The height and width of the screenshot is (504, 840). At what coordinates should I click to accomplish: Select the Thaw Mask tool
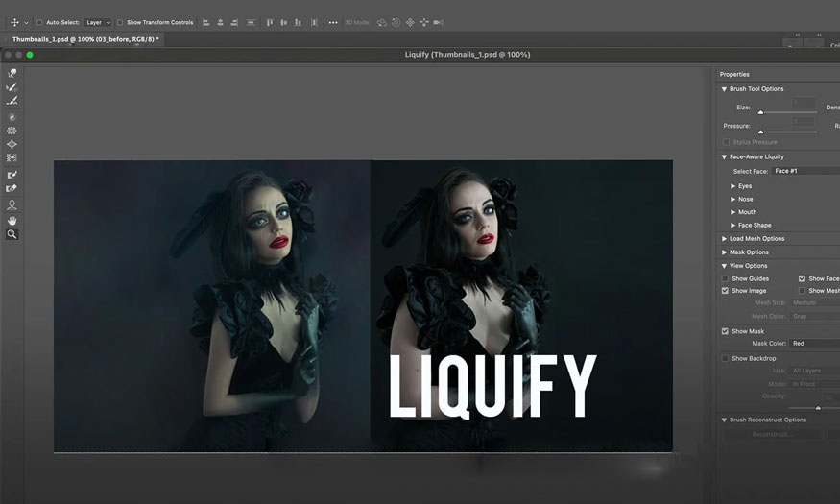[x=12, y=188]
